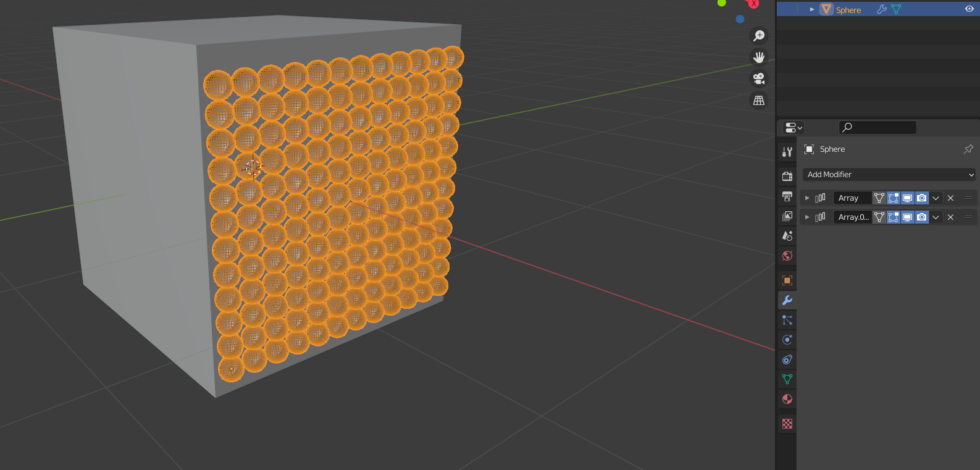Open extra options chevron for Array.001 modifier
The image size is (980, 470).
pyautogui.click(x=936, y=217)
